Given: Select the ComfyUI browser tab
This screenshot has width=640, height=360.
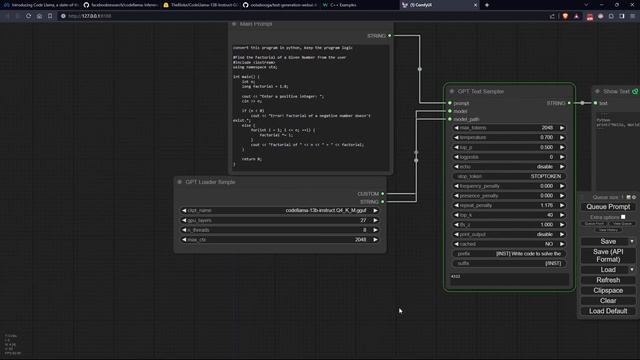Looking at the screenshot, I should tap(439, 5).
